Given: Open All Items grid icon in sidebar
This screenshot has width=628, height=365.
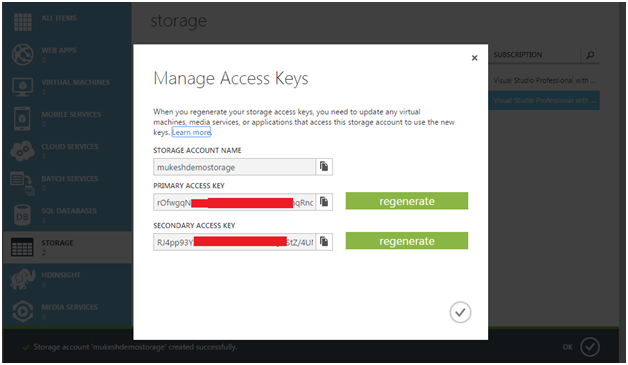Looking at the screenshot, I should tap(22, 22).
